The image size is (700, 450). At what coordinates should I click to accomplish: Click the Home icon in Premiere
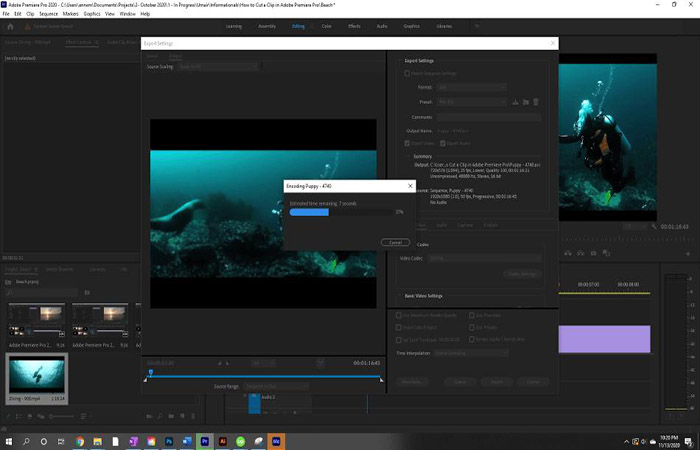(x=10, y=26)
